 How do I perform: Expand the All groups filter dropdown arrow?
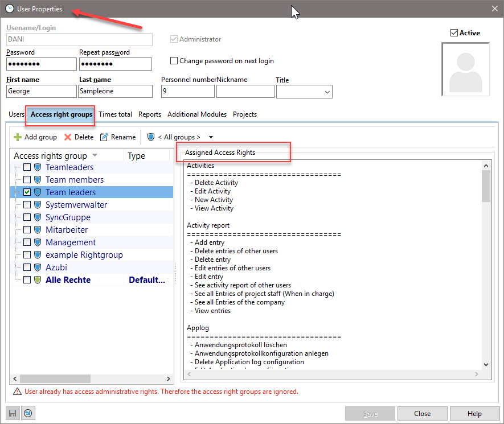[211, 137]
